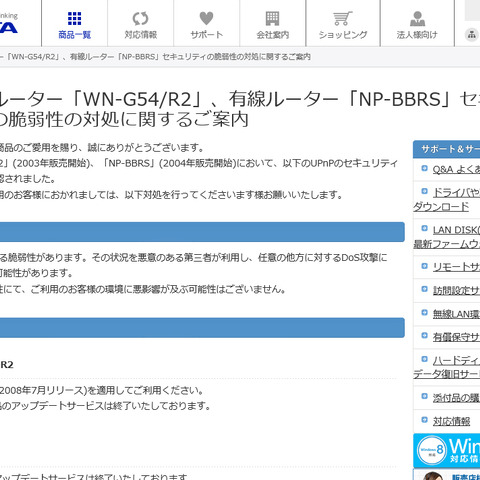Open the リモートサ sidebar link
480x480 pixels.
[x=456, y=267]
